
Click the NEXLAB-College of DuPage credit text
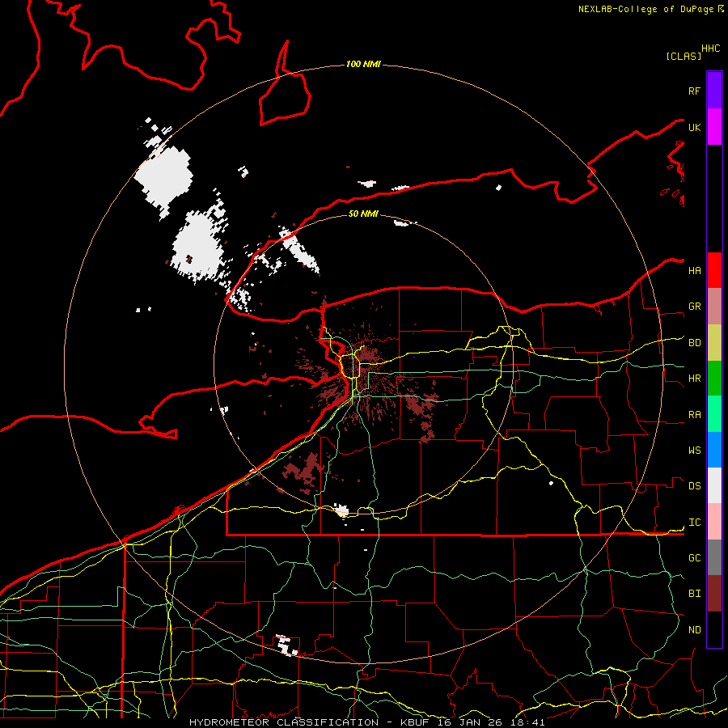(645, 9)
